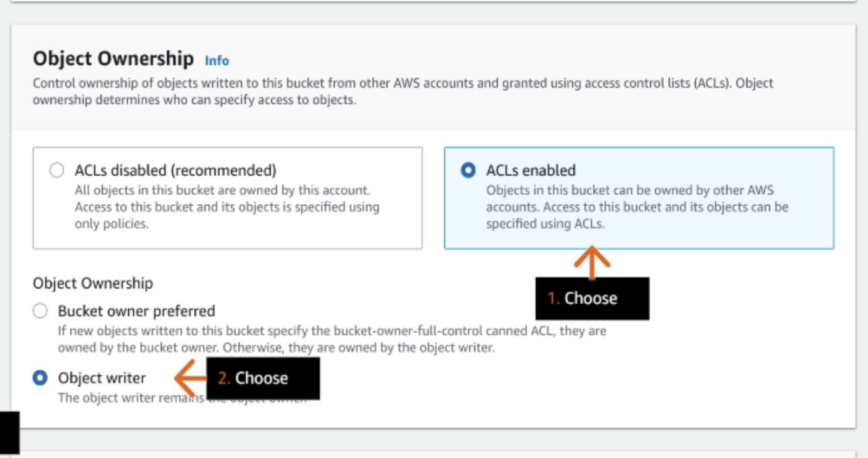Click the 'ACLs disabled (recommended)' label text
Screen dimensions: 868x458
(x=176, y=170)
